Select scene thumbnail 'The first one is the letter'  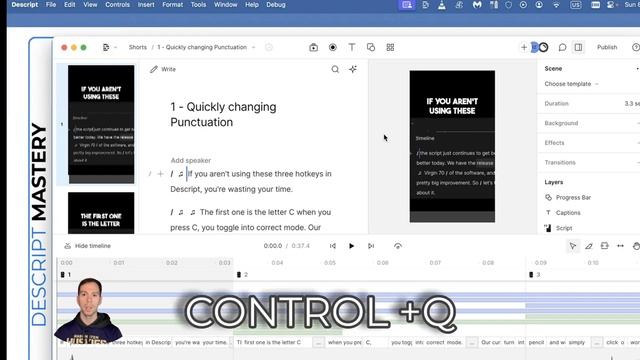tap(101, 213)
